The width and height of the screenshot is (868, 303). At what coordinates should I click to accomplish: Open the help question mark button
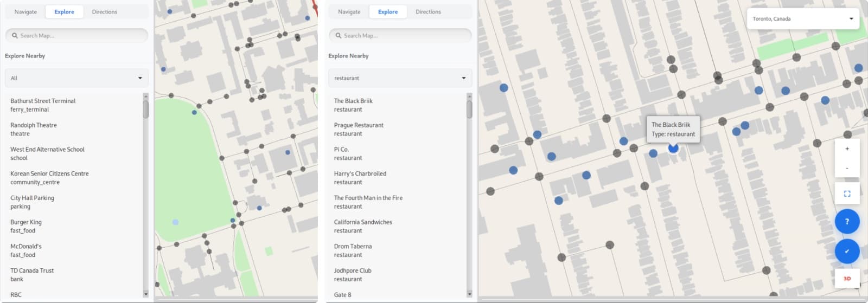pyautogui.click(x=847, y=222)
